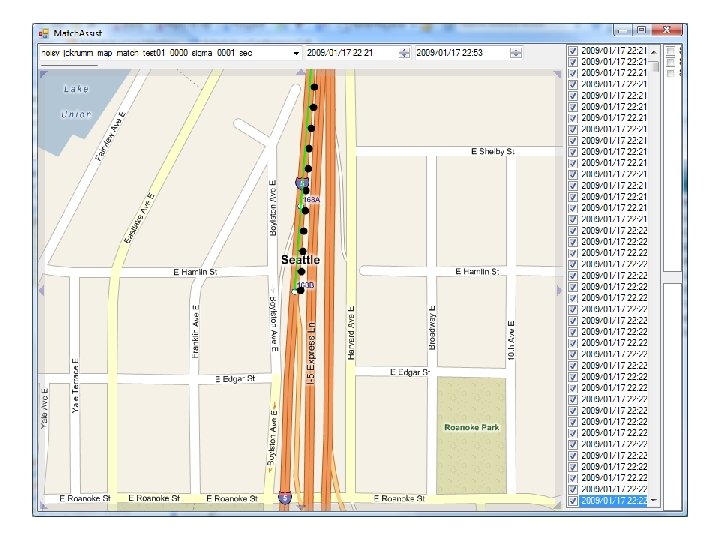
Task: Click E Edgar St label near Franklin Ave
Action: pyautogui.click(x=235, y=379)
